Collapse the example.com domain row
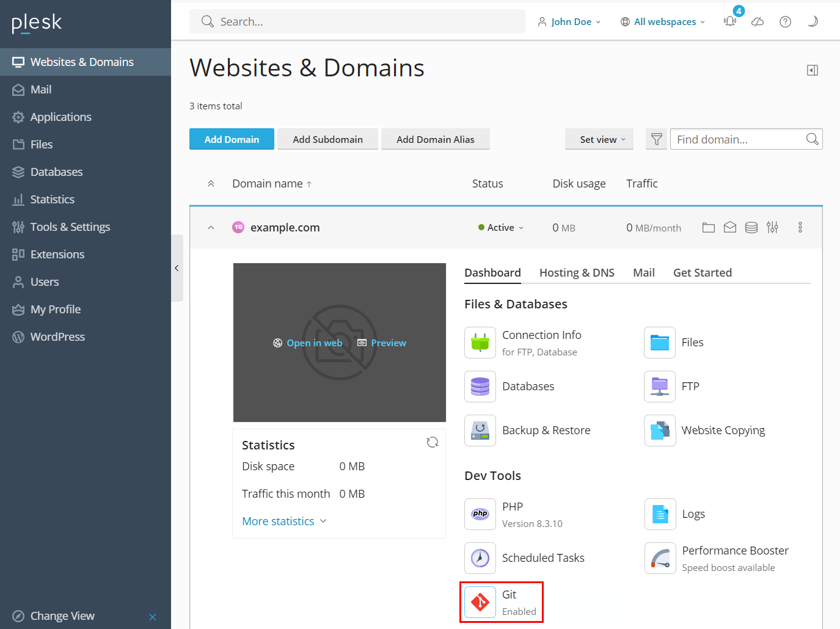 211,228
